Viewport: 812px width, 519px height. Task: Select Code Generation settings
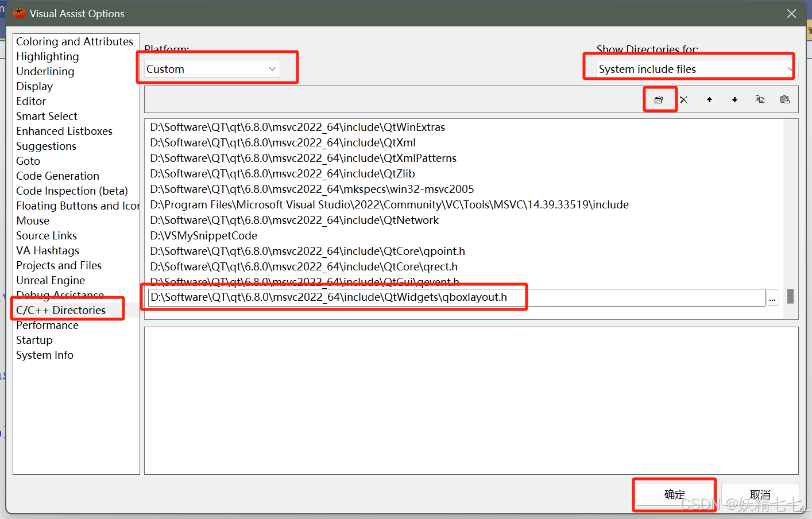click(57, 176)
